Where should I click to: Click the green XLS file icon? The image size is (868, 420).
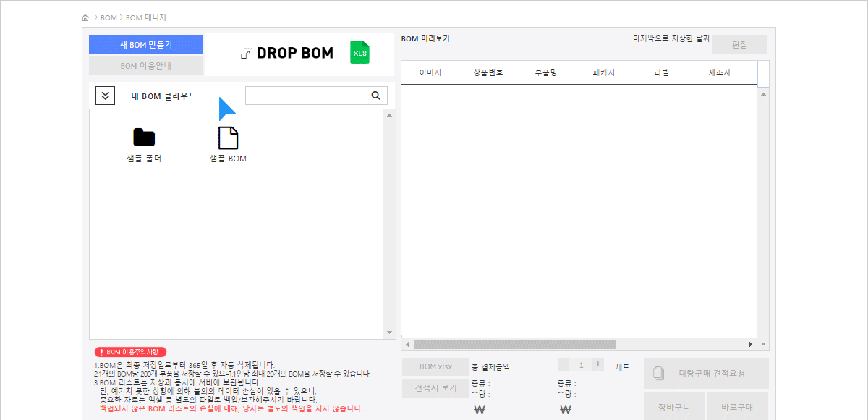pos(359,53)
